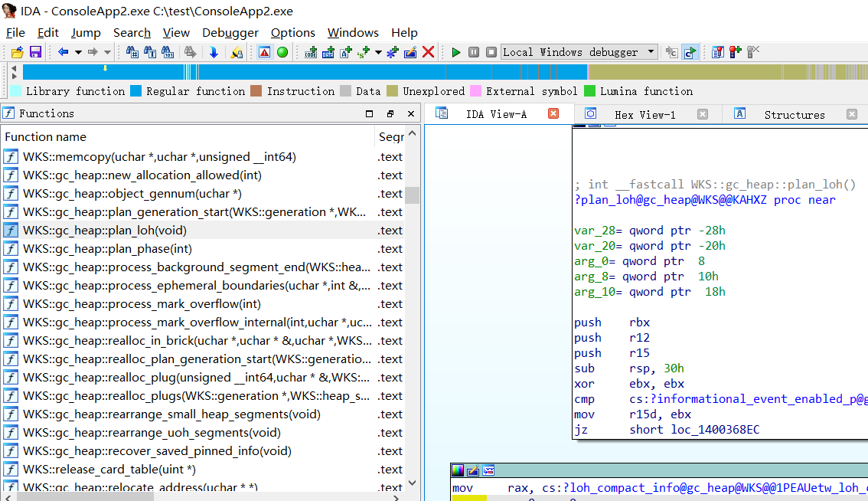Image resolution: width=868 pixels, height=501 pixels.
Task: Expand the dropdown next to the green S icon
Action: [378, 52]
